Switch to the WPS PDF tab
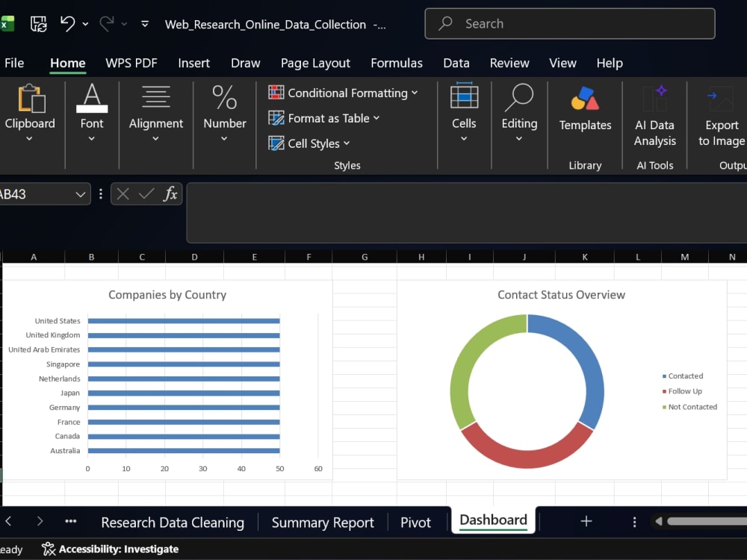Screen dimensions: 747x560 coord(131,63)
